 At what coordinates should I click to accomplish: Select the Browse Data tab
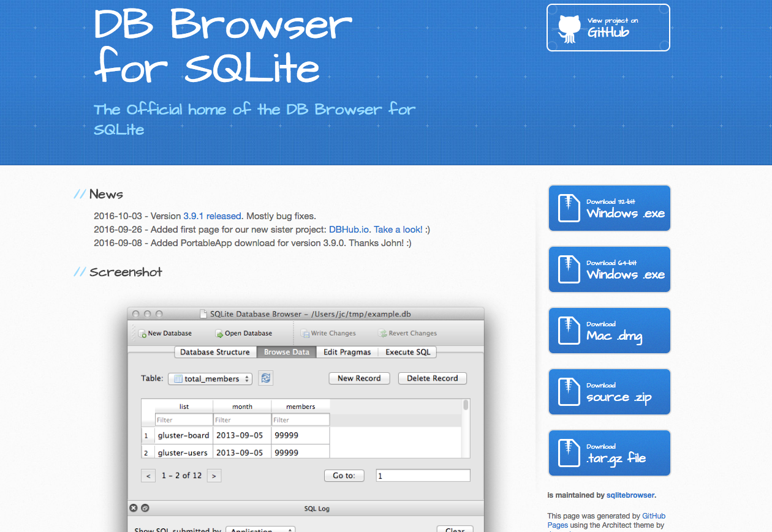point(286,352)
